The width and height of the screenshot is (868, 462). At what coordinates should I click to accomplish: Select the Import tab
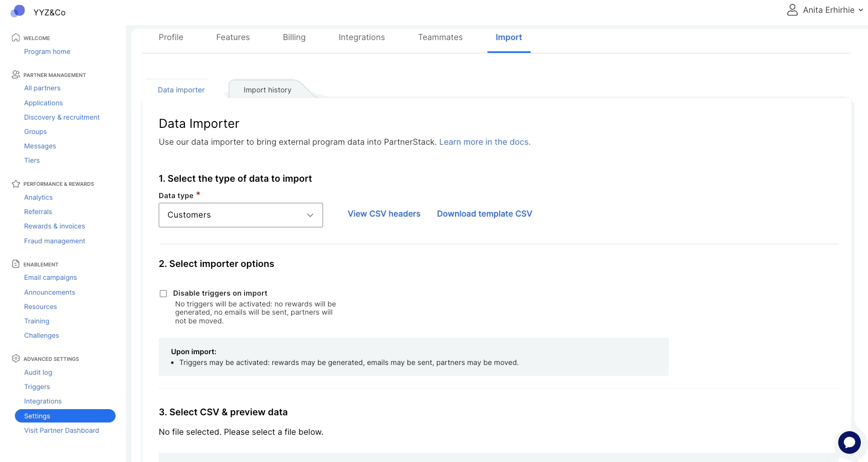(508, 37)
